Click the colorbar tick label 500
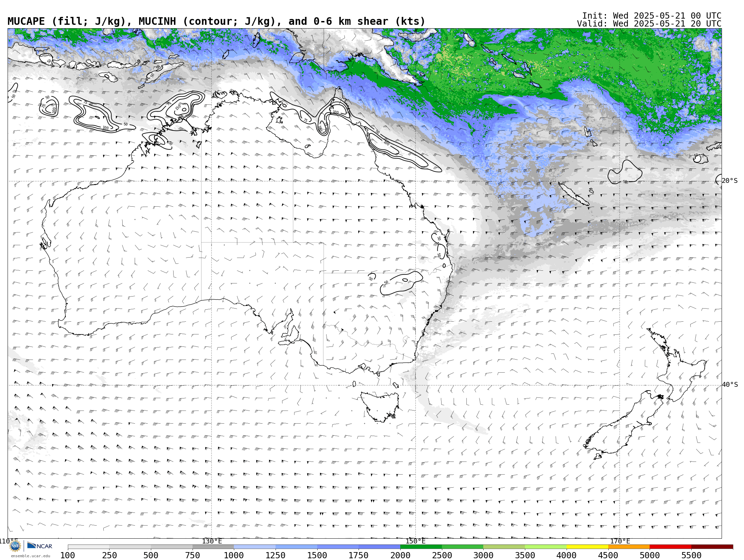 click(x=151, y=556)
